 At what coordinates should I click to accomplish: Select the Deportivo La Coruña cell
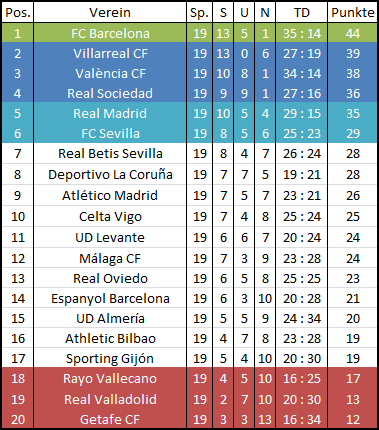click(110, 174)
